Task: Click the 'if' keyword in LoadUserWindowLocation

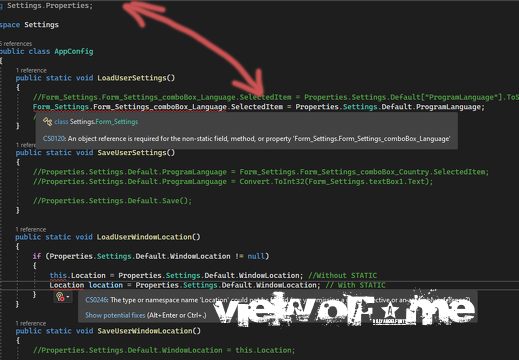Action: (37, 256)
